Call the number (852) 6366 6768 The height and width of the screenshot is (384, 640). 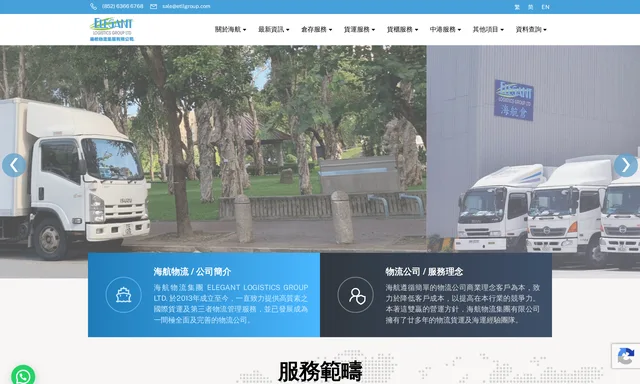click(x=122, y=7)
